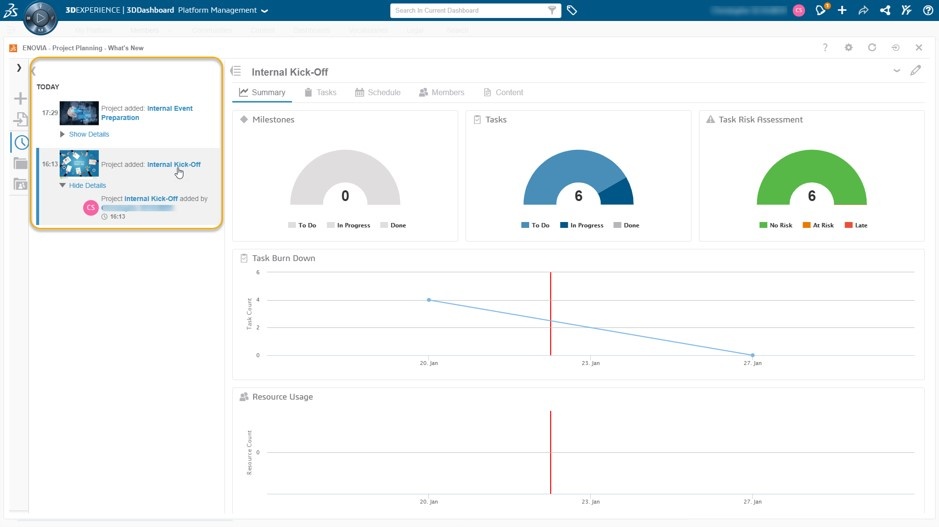This screenshot has height=527, width=939.
Task: Edit Internal Kick-Off with pencil icon
Action: (x=916, y=71)
